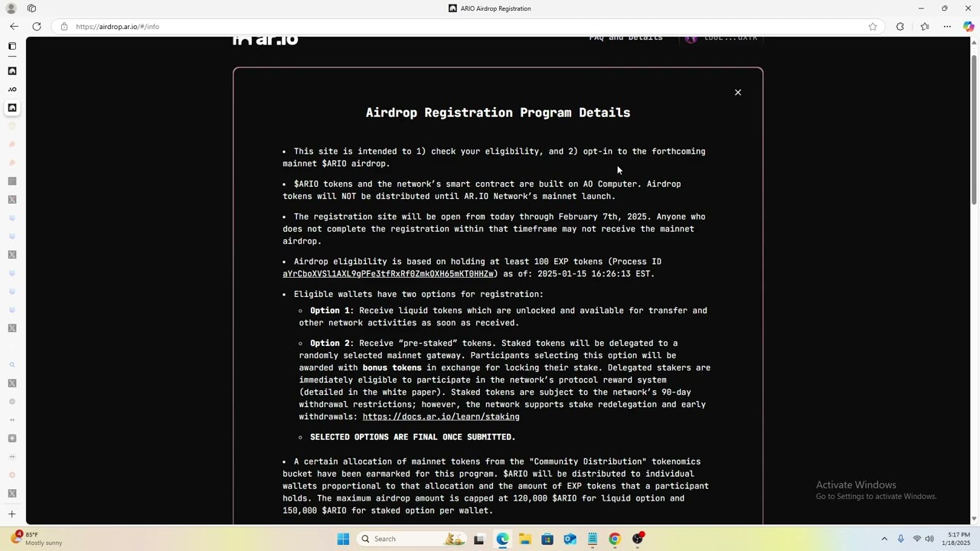Show hidden system tray icons

pyautogui.click(x=884, y=539)
